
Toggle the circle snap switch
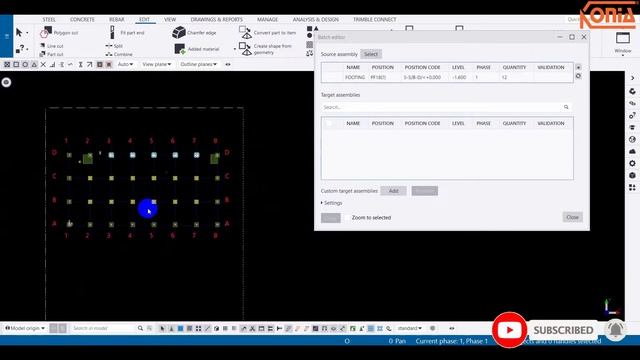click(25, 64)
